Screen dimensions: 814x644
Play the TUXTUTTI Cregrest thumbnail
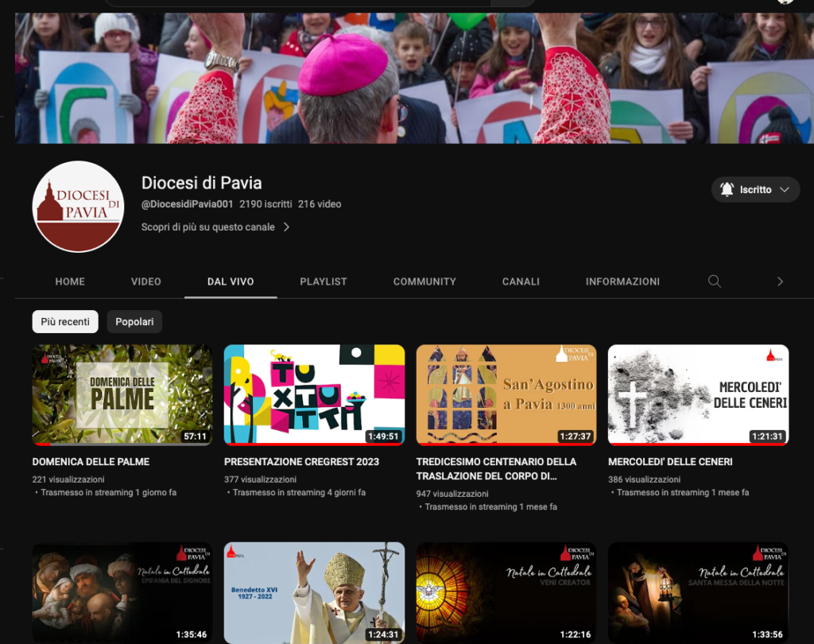point(314,394)
